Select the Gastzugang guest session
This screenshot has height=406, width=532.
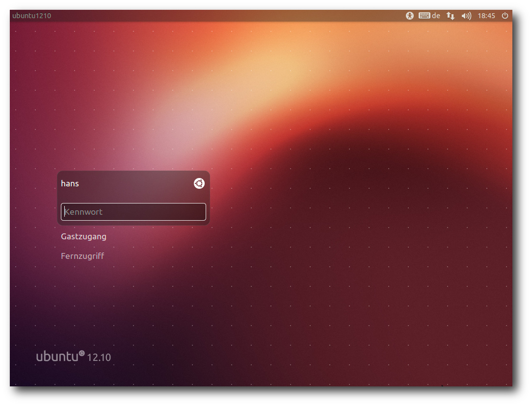click(83, 236)
